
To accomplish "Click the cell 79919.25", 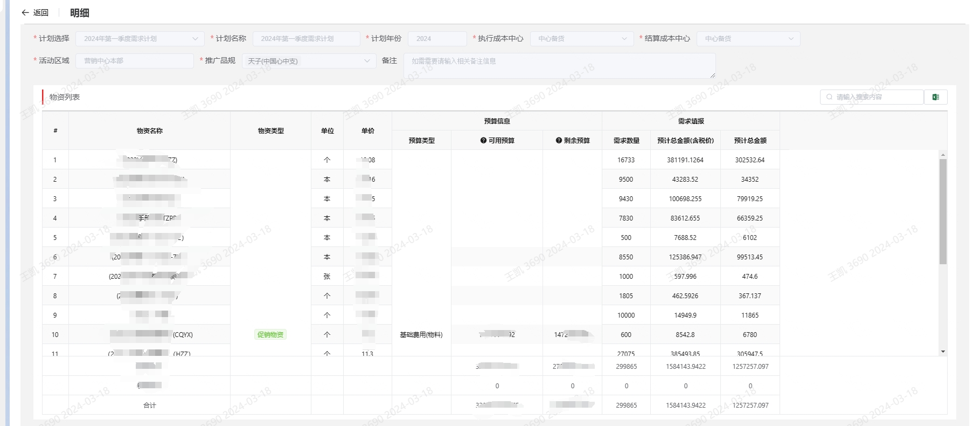I will pyautogui.click(x=750, y=199).
